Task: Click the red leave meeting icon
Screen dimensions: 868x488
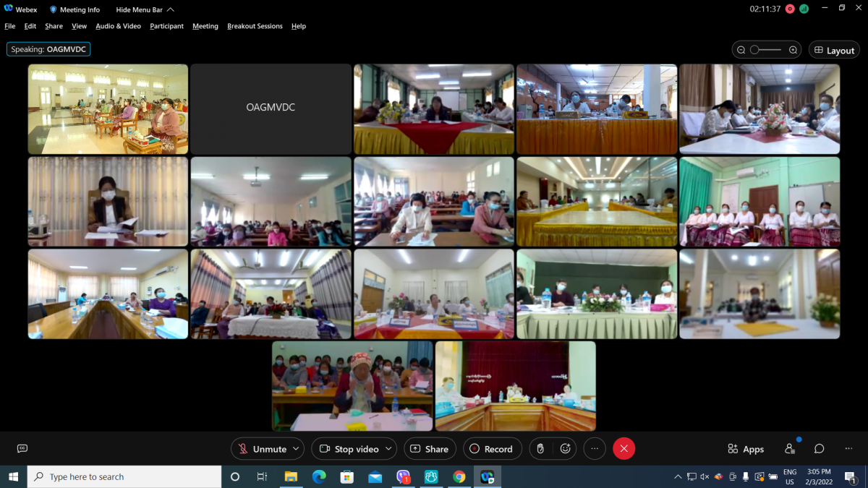Action: (x=624, y=449)
